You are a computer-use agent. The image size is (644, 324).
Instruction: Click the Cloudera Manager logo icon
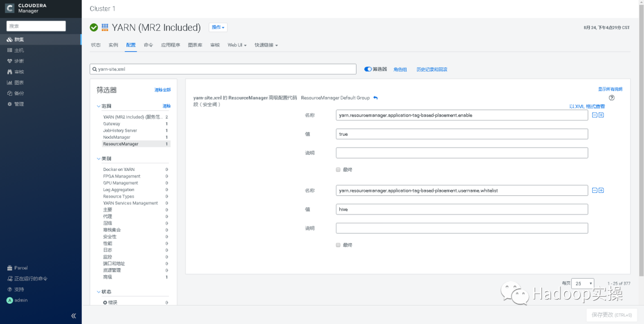pyautogui.click(x=10, y=8)
